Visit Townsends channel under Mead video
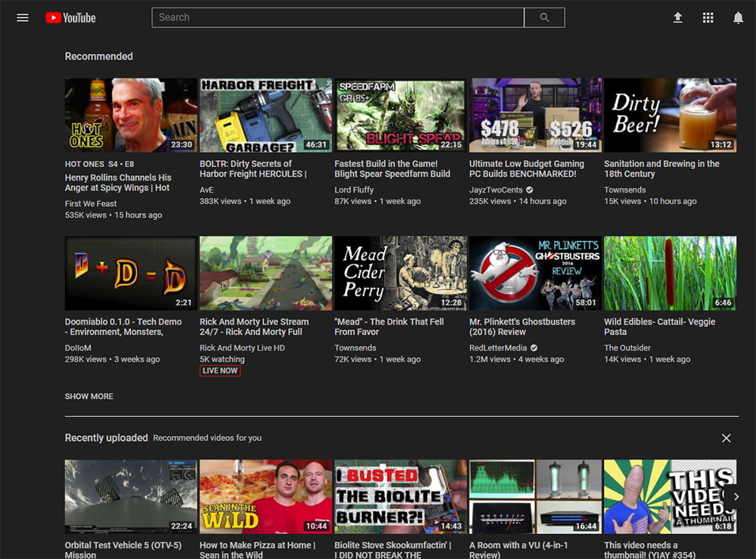The height and width of the screenshot is (559, 756). pyautogui.click(x=355, y=348)
